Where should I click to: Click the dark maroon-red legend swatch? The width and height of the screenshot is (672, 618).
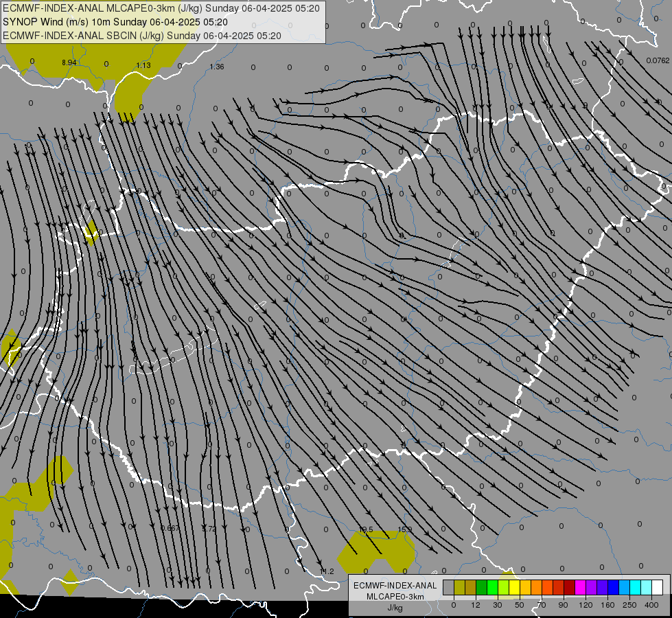[570, 587]
